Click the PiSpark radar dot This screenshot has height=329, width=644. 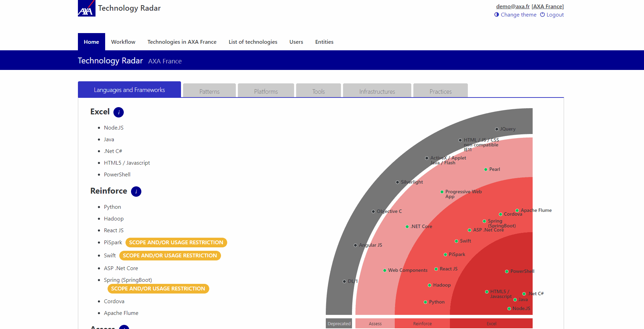[x=445, y=255]
